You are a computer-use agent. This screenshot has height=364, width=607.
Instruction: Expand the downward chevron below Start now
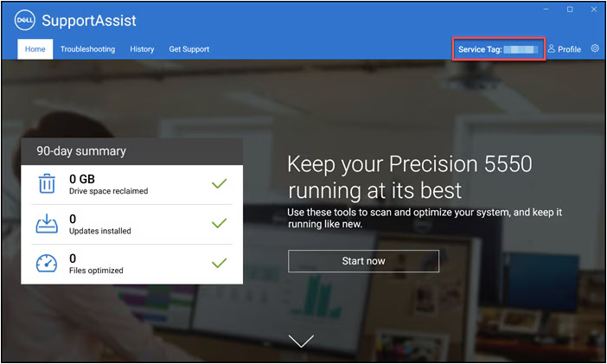tap(301, 342)
